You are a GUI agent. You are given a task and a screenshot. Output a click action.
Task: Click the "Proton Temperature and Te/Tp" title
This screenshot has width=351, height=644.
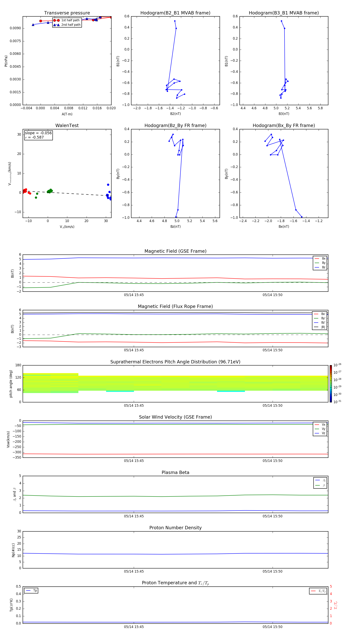coord(175,583)
